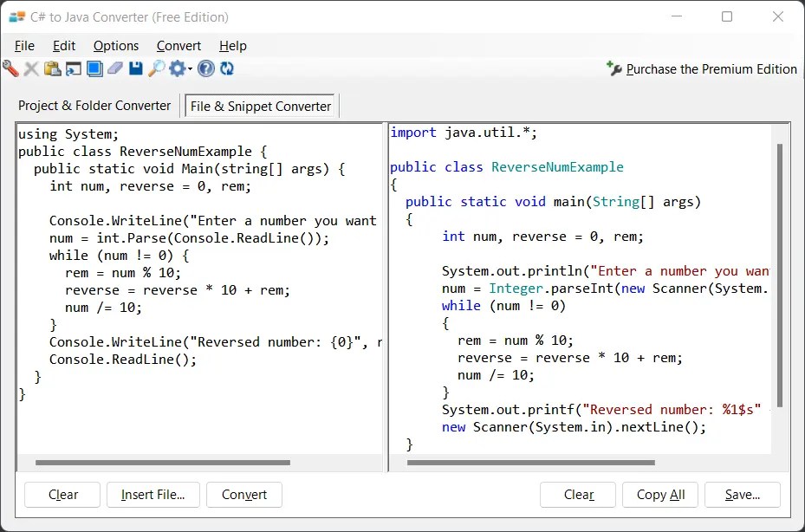Open the Edit menu
The width and height of the screenshot is (805, 532).
(x=63, y=46)
